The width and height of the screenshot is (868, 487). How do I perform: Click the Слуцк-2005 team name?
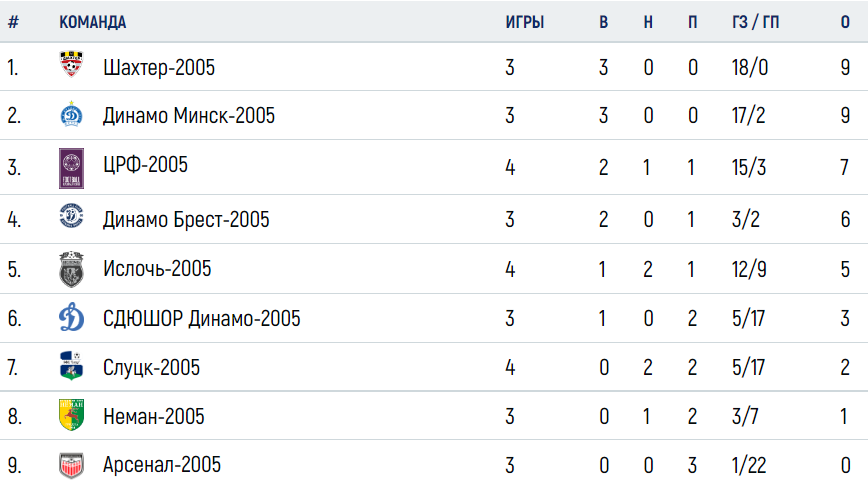151,367
